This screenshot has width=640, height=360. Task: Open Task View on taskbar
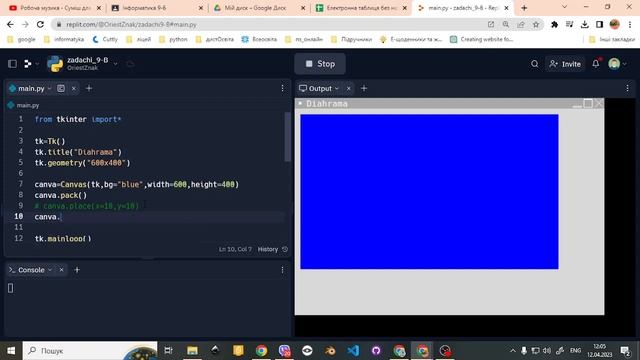click(x=168, y=351)
